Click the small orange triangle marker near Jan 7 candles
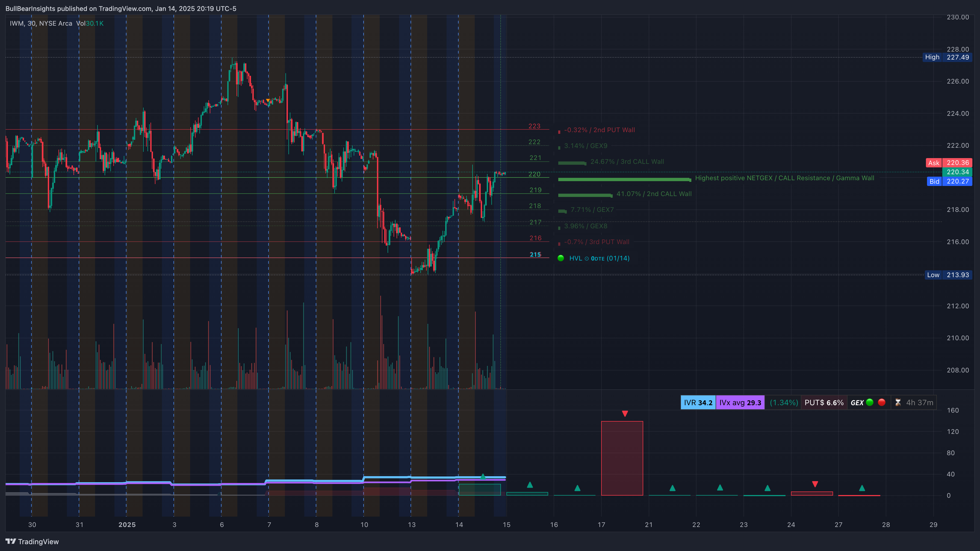The height and width of the screenshot is (551, 980). [x=268, y=101]
